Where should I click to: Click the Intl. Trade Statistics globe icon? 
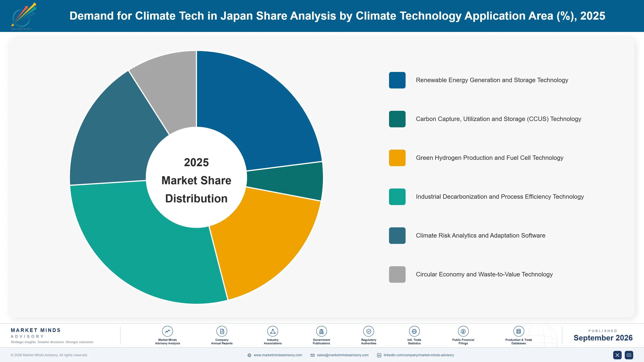[x=414, y=331]
